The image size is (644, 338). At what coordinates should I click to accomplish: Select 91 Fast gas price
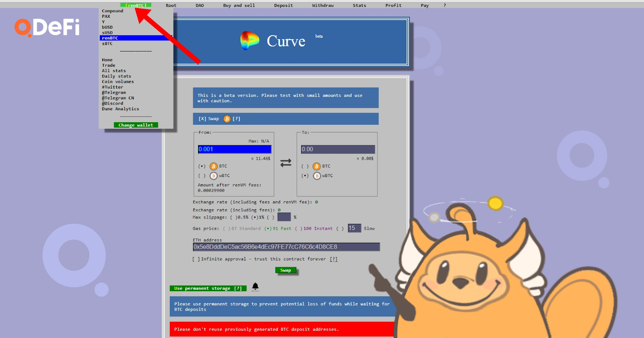coord(268,229)
